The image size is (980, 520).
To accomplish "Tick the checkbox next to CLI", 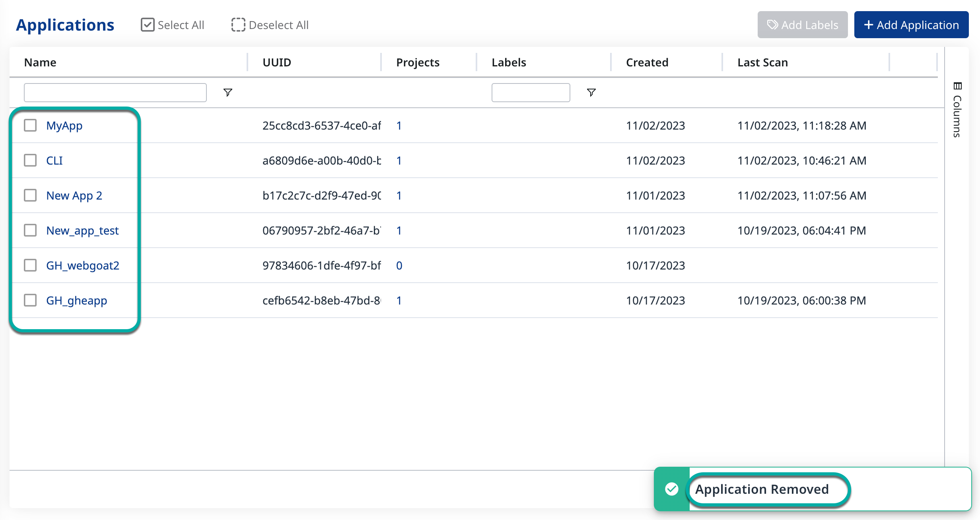I will (x=30, y=161).
